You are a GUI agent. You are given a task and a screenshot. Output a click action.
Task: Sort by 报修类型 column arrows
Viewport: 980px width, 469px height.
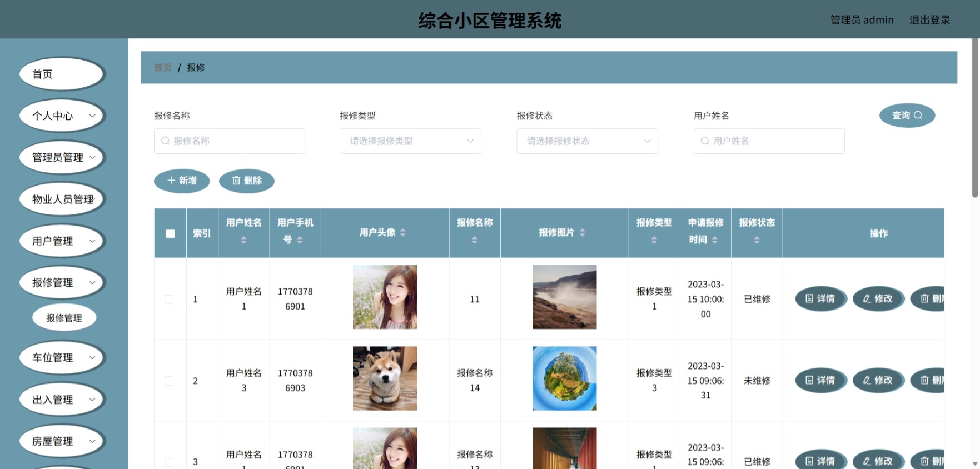(654, 240)
